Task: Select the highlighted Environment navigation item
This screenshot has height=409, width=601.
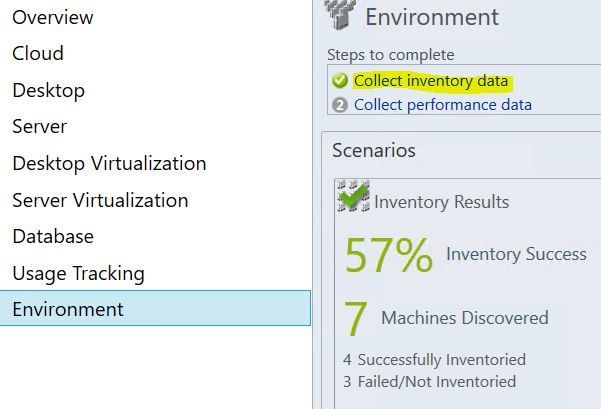Action: 68,309
